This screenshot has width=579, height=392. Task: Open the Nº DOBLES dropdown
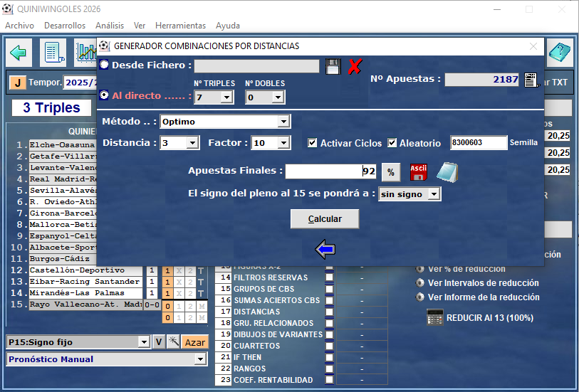[x=277, y=97]
